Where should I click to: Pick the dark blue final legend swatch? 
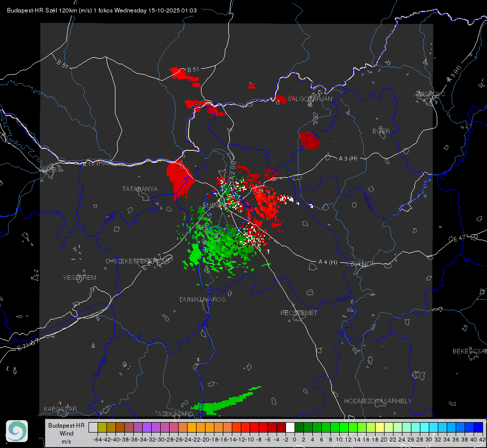pos(479,427)
